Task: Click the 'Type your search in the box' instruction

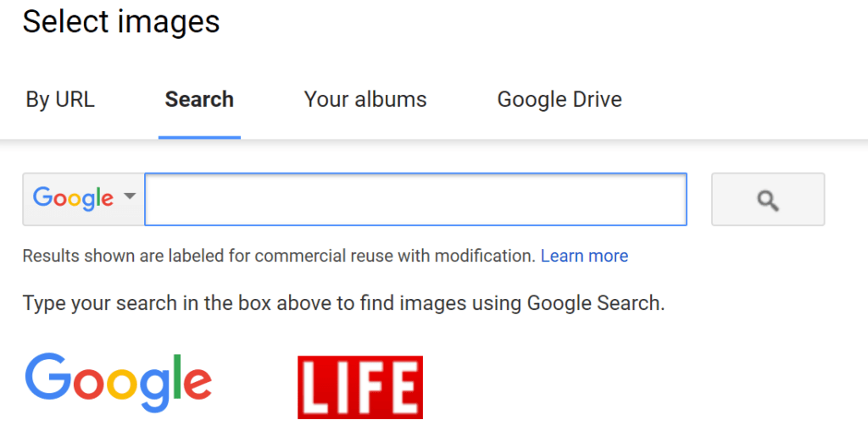Action: click(343, 303)
